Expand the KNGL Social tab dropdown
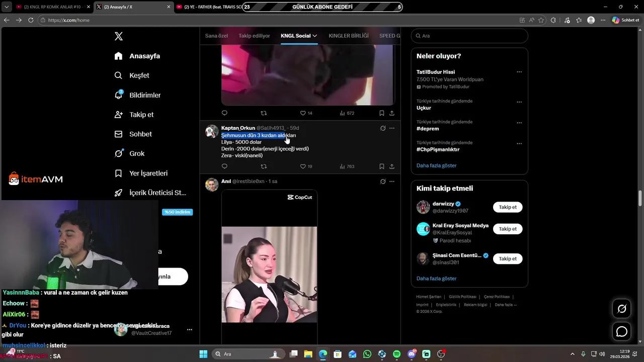This screenshot has width=644, height=362. tap(315, 36)
